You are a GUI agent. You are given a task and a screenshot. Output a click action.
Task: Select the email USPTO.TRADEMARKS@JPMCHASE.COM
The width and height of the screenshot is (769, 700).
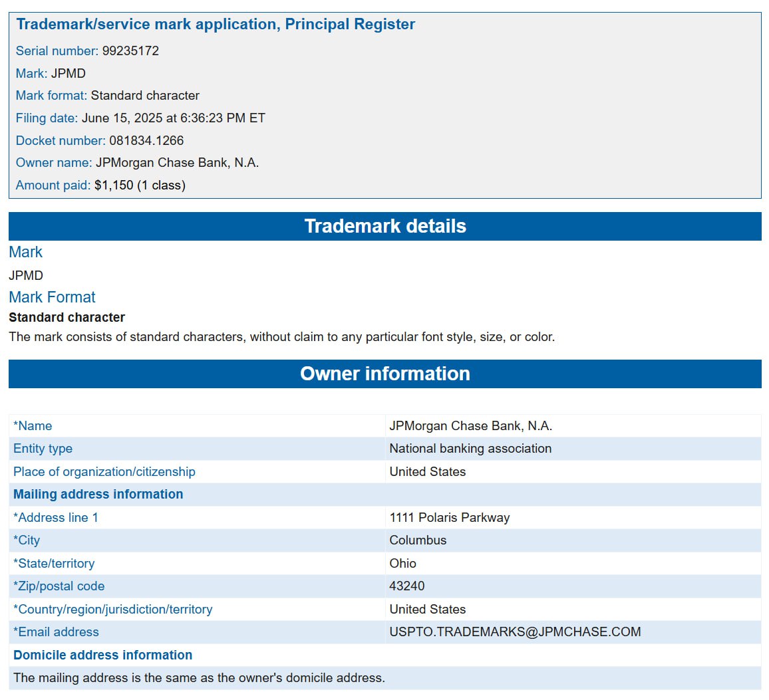(x=515, y=632)
